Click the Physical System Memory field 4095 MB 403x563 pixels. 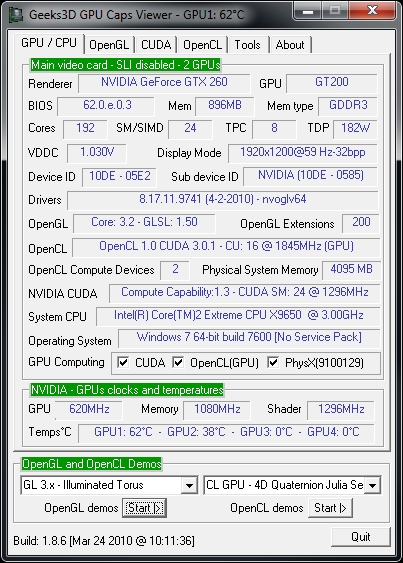pos(351,270)
